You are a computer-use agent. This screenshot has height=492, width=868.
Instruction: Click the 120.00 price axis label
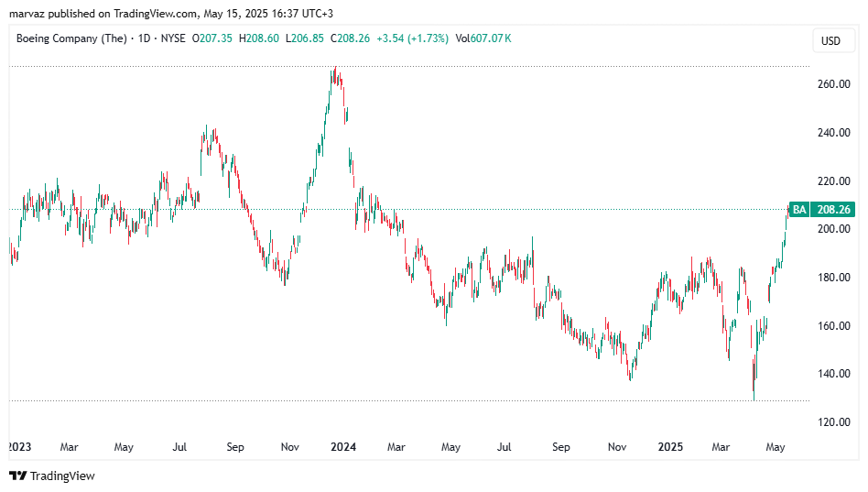834,422
